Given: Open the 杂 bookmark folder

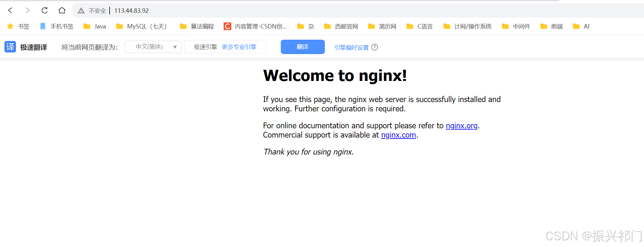Looking at the screenshot, I should pos(306,26).
